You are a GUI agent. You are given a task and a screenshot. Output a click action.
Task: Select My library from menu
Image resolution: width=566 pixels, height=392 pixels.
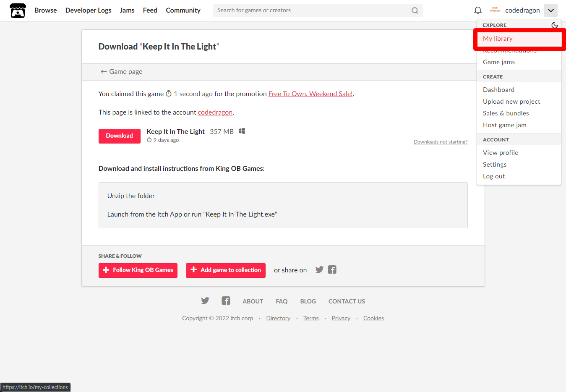coord(519,39)
